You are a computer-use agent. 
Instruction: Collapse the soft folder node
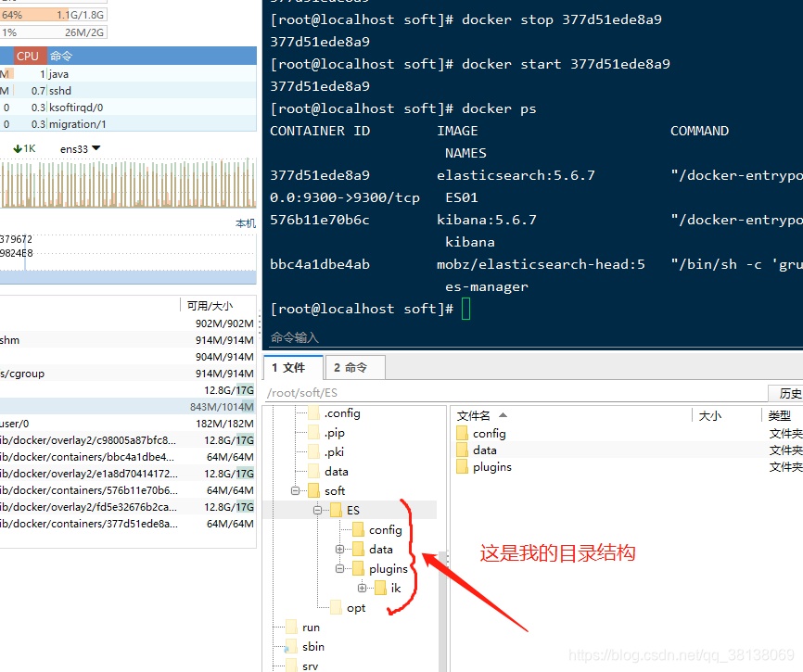pyautogui.click(x=296, y=490)
